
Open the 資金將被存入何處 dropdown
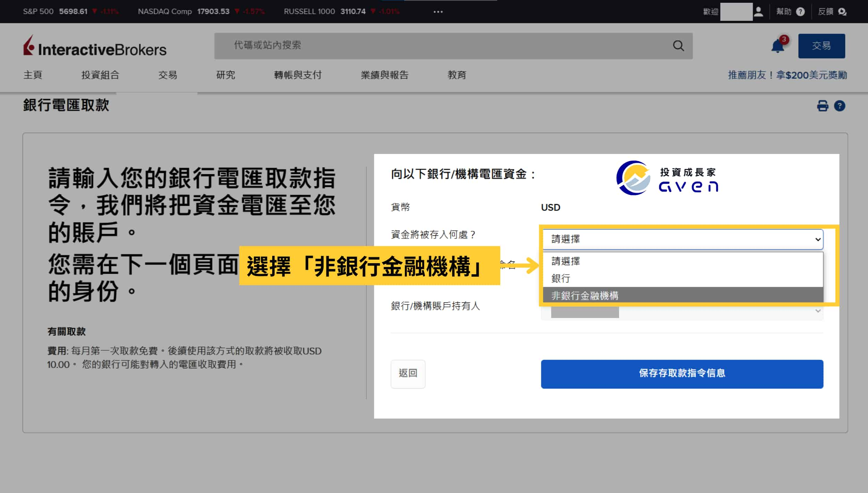tap(683, 239)
